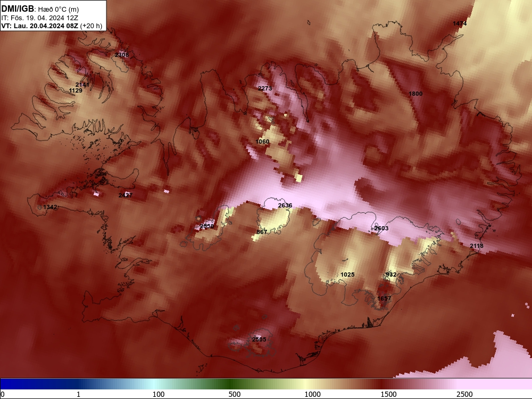
Task: Click the map value label 1800
Action: tap(415, 94)
